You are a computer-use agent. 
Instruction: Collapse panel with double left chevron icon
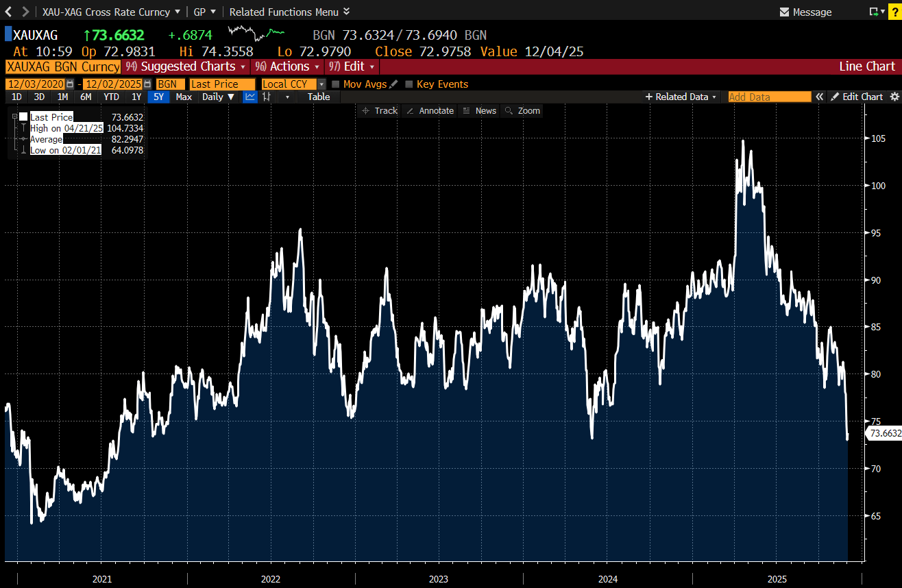point(818,97)
